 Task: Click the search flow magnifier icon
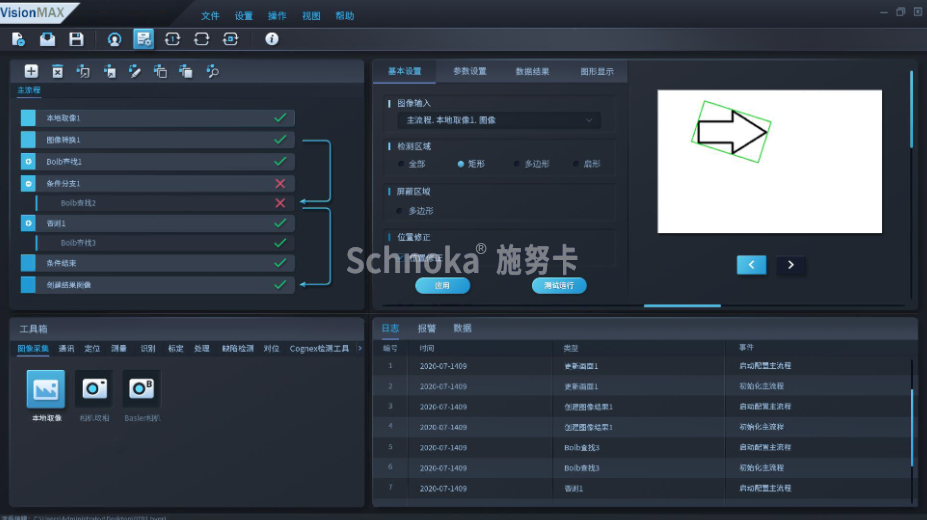212,72
